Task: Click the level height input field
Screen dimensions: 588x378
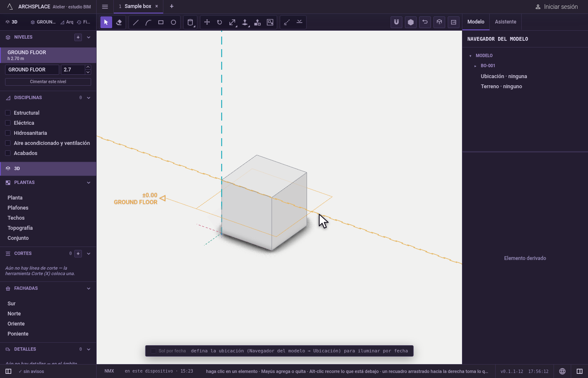Action: coord(73,70)
